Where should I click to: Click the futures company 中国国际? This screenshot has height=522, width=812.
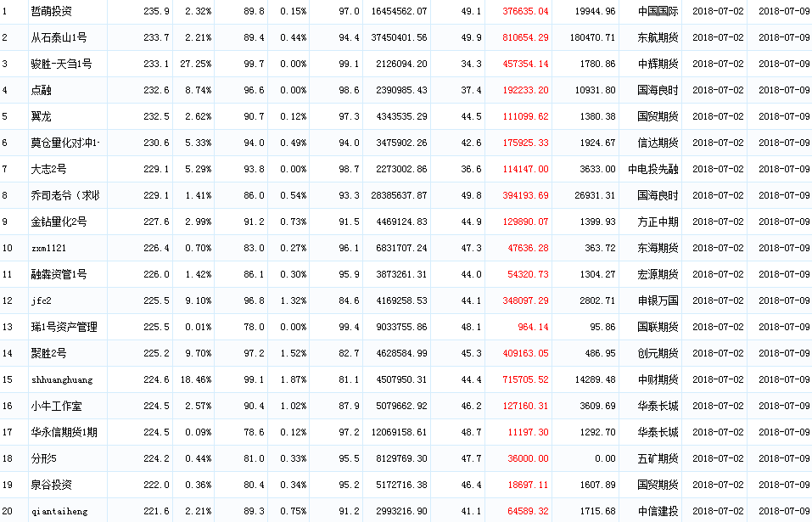[x=658, y=11]
